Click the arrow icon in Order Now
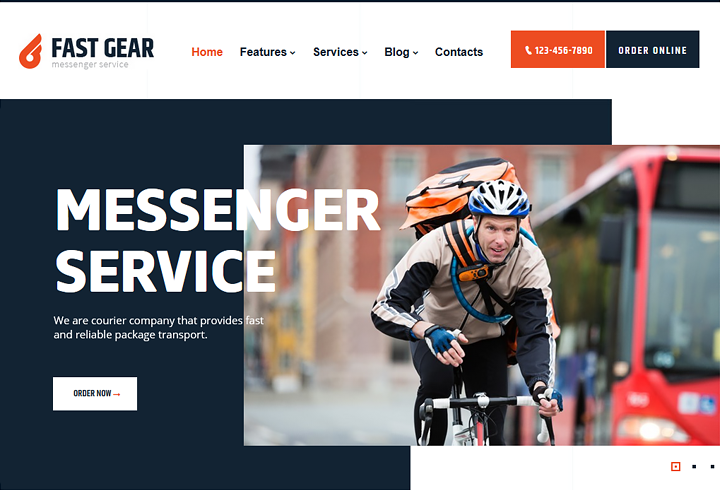The width and height of the screenshot is (720, 490). click(117, 394)
